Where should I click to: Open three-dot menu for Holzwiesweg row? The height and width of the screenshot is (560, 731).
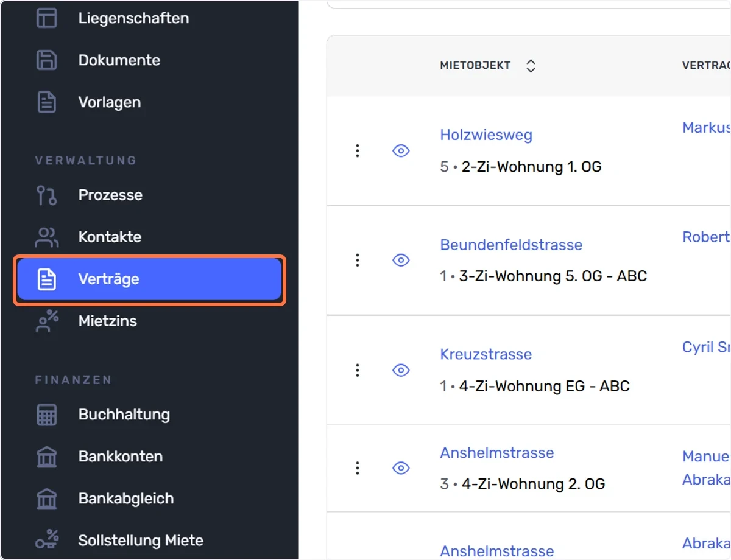(x=358, y=151)
